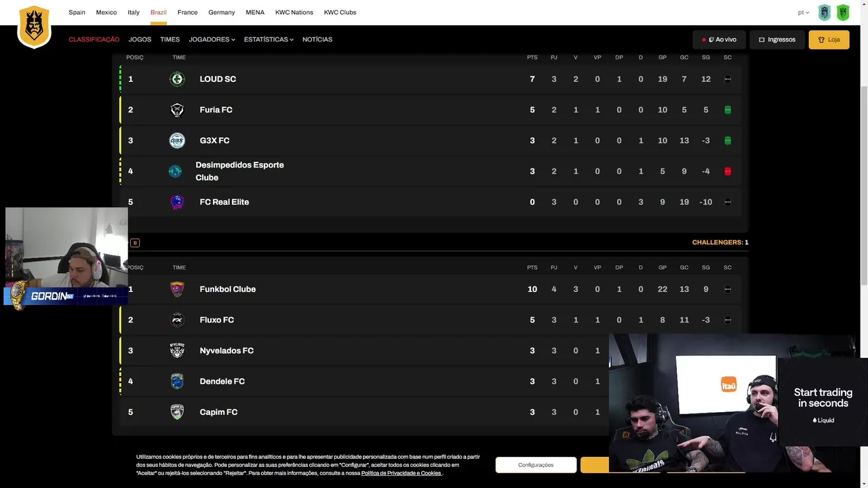Viewport: 868px width, 488px height.
Task: Open Desimpedidos Esporte Clube logo
Action: (175, 171)
